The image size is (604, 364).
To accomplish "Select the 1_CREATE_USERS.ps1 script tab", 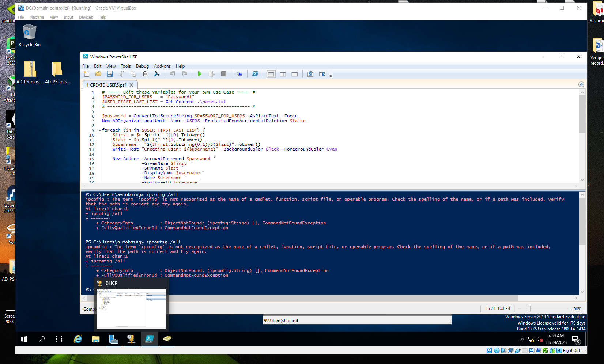I will 106,85.
